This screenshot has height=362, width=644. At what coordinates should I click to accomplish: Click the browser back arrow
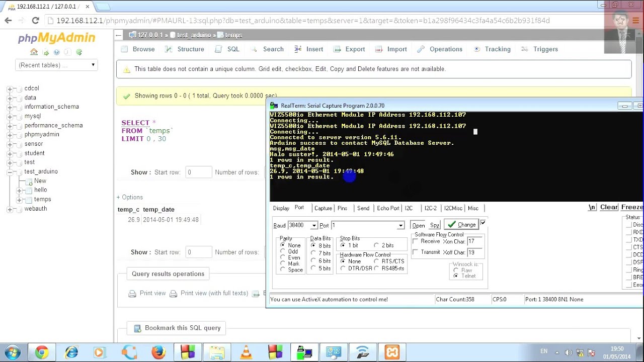8,21
